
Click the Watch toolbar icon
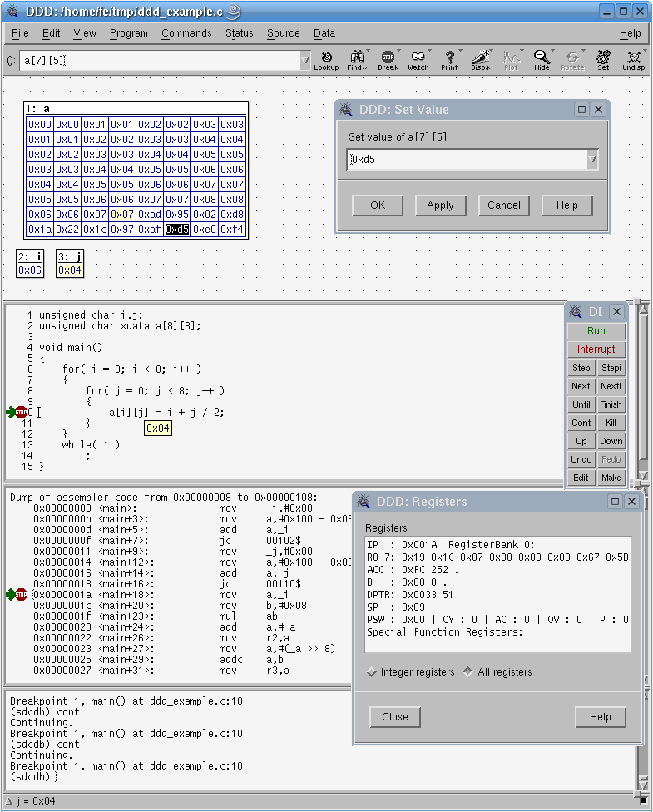(418, 61)
